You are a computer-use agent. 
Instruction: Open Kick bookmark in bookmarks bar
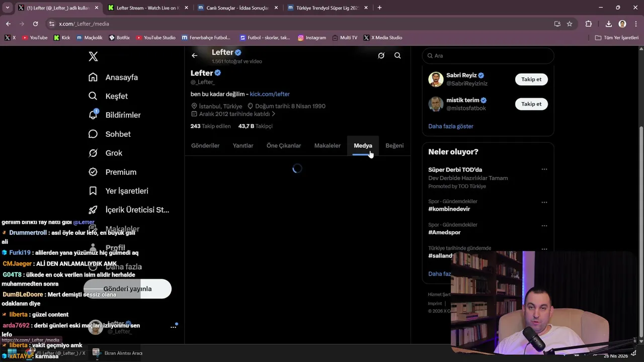tap(62, 38)
